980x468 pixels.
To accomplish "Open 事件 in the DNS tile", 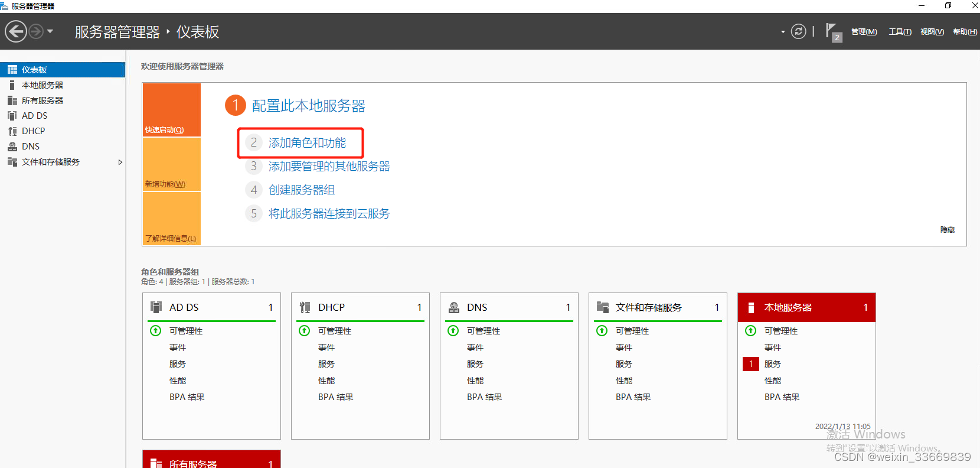I will pyautogui.click(x=475, y=347).
